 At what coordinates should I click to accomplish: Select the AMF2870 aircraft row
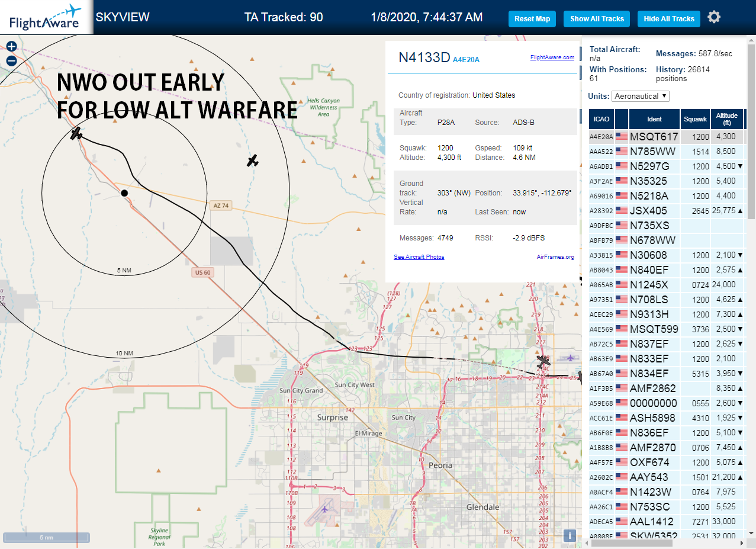(x=667, y=448)
